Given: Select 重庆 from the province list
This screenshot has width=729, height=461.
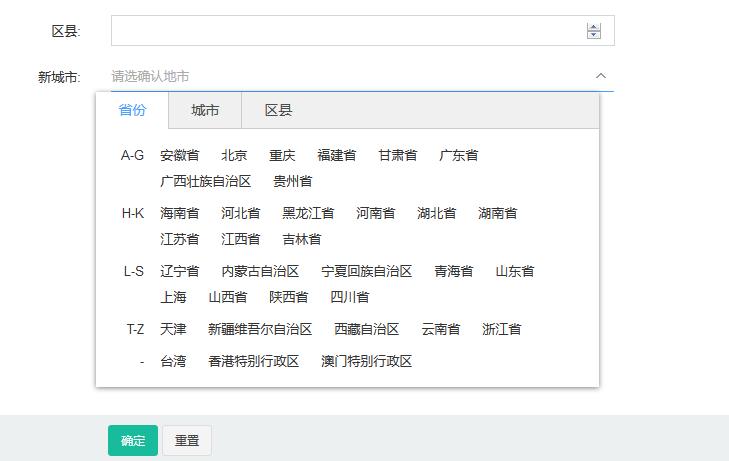Looking at the screenshot, I should (282, 155).
